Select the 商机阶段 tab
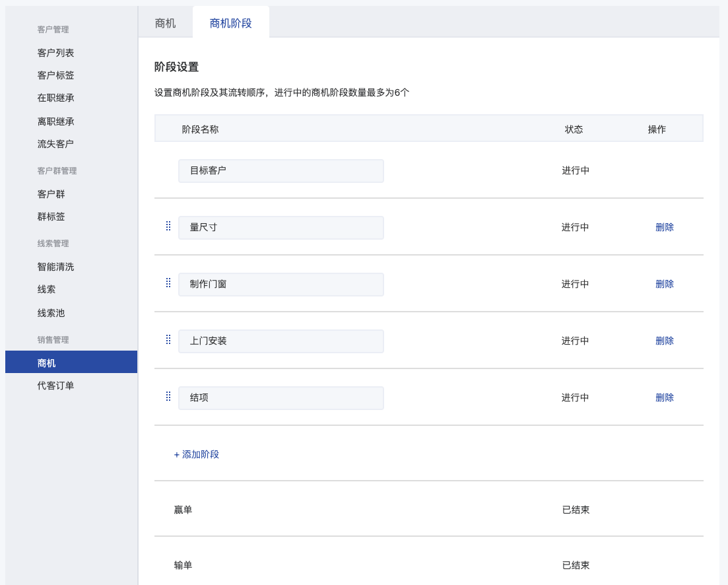This screenshot has width=728, height=585. click(x=231, y=23)
